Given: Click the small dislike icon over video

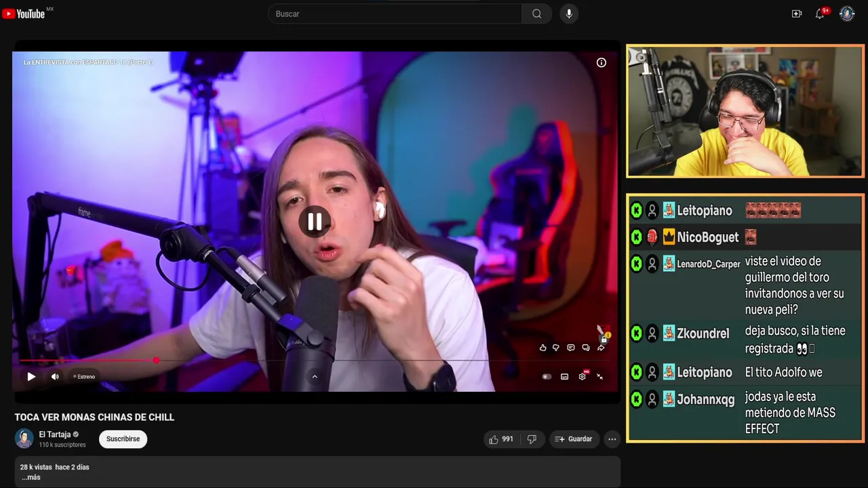Looking at the screenshot, I should [556, 348].
